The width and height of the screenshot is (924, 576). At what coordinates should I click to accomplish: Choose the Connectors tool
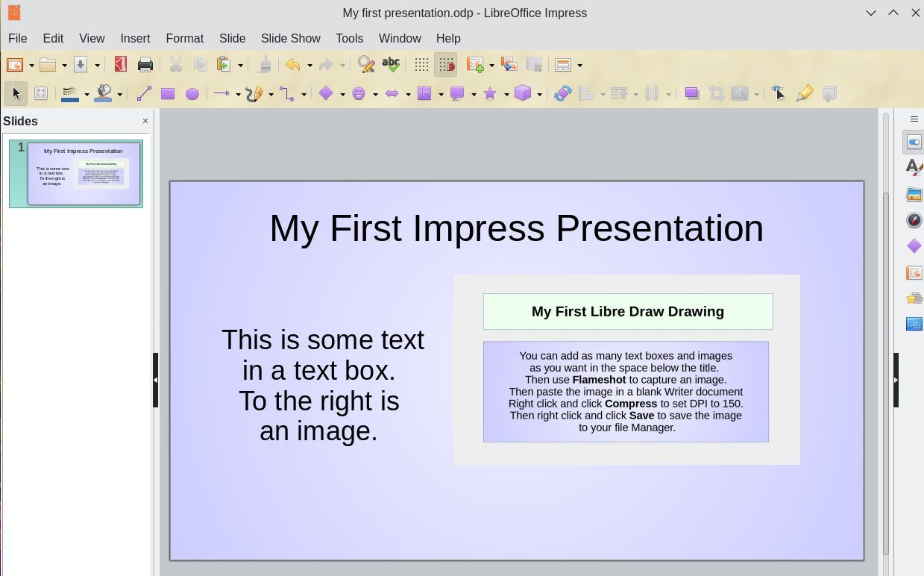286,93
